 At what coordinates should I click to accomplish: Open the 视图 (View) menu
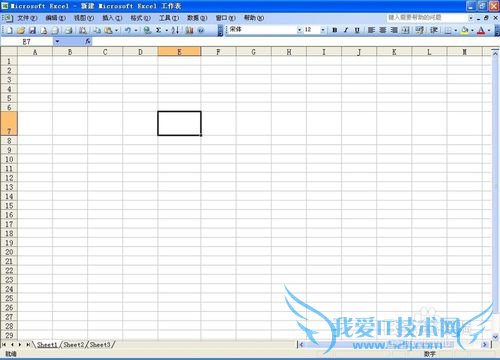point(84,18)
